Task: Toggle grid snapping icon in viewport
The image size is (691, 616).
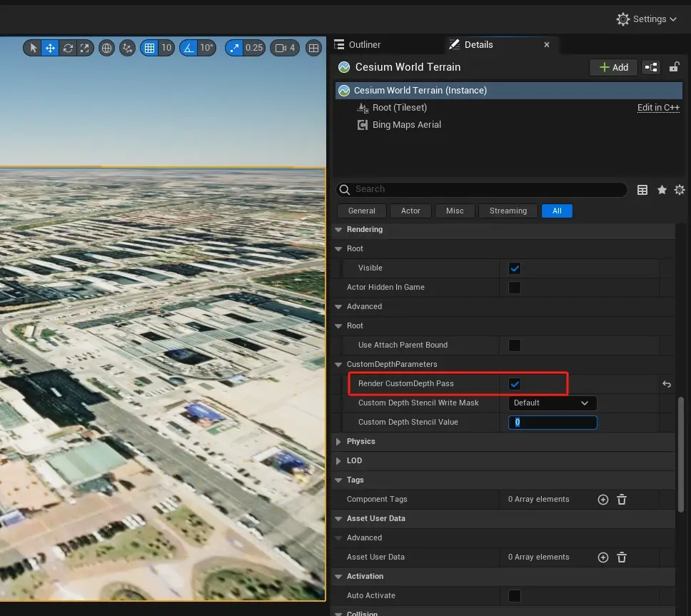Action: [x=150, y=48]
